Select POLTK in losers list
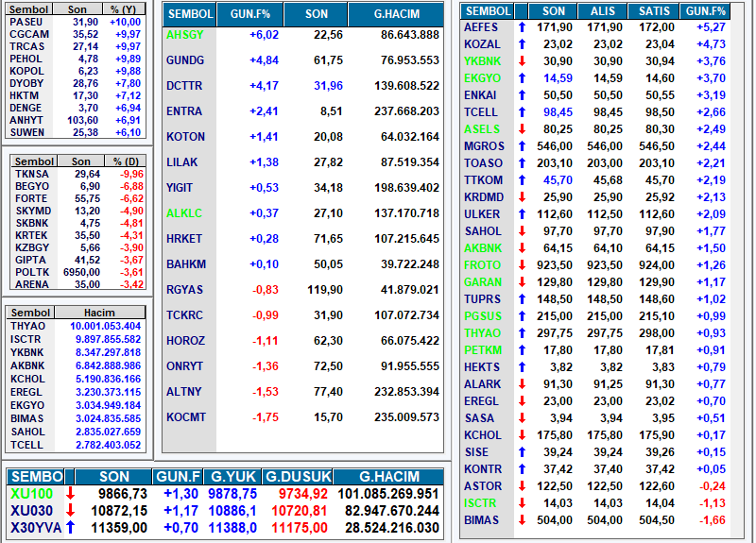 click(32, 272)
